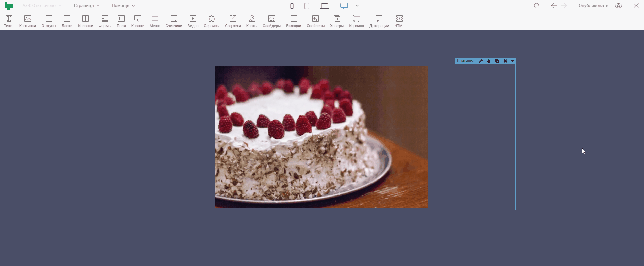Add a Картинки image element

(28, 21)
